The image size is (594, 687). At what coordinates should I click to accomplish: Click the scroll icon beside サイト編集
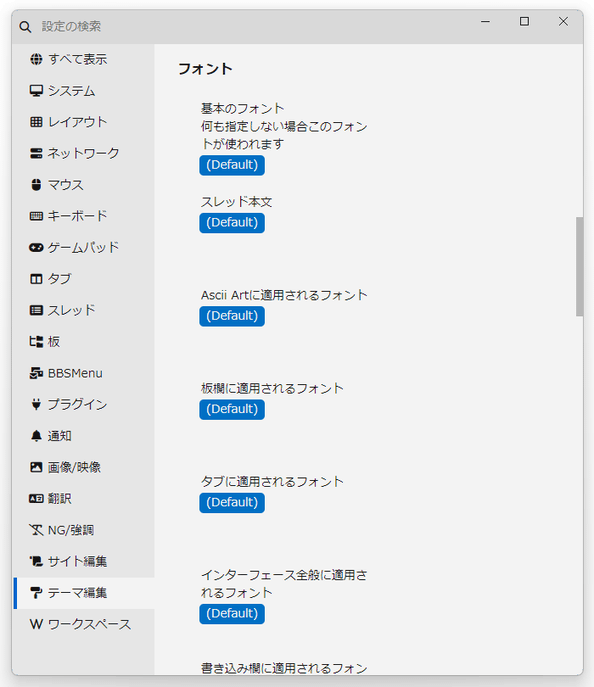tap(36, 561)
